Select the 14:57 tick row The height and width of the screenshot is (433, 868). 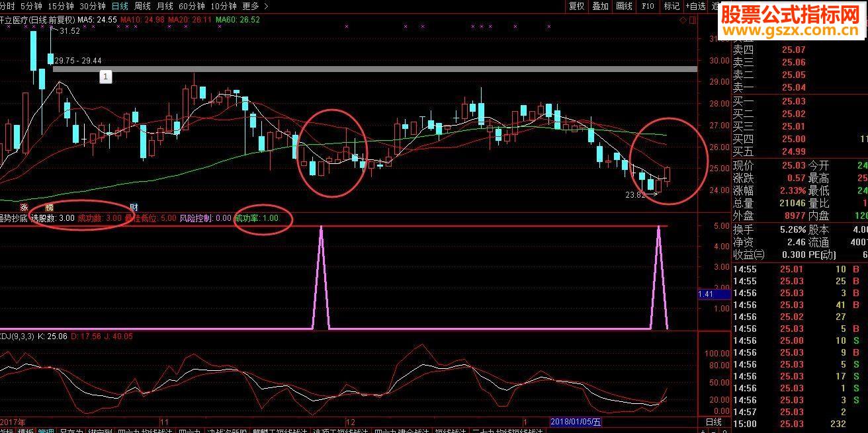coord(800,413)
